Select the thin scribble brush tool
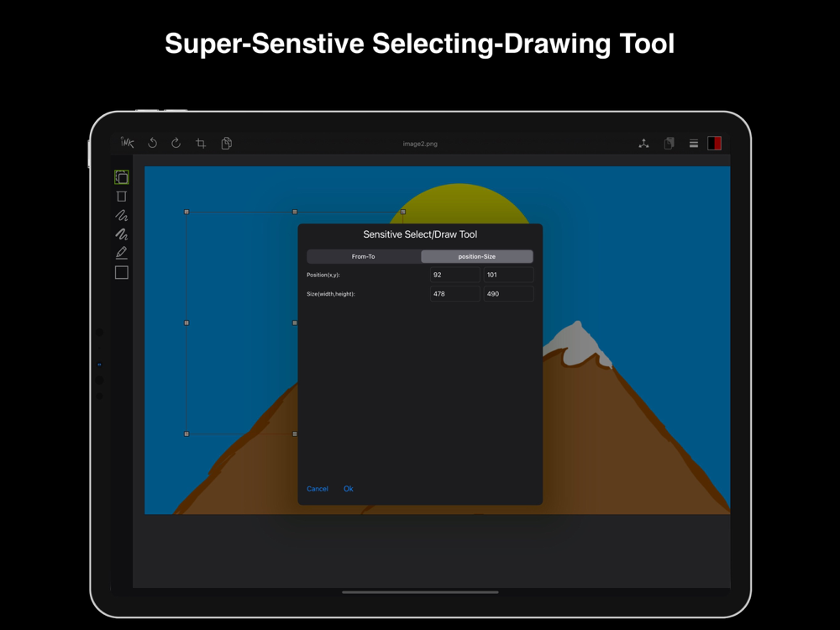The image size is (840, 630). (x=122, y=215)
